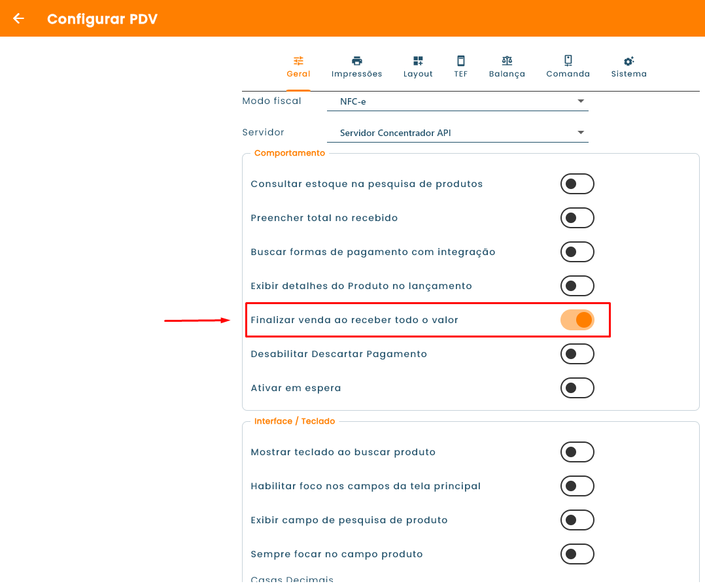Select the NFC-e combo box field
This screenshot has width=705, height=588.
point(458,101)
